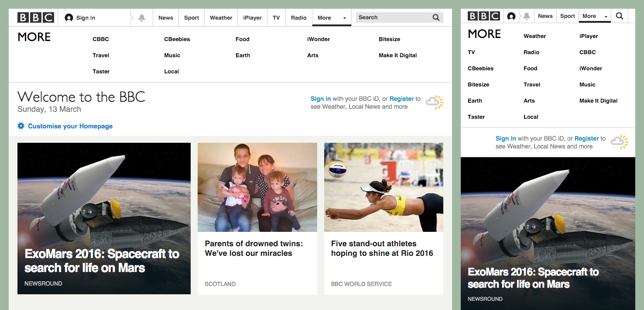The width and height of the screenshot is (644, 310).
Task: Click the magnifier icon in the wide search box
Action: 436,17
